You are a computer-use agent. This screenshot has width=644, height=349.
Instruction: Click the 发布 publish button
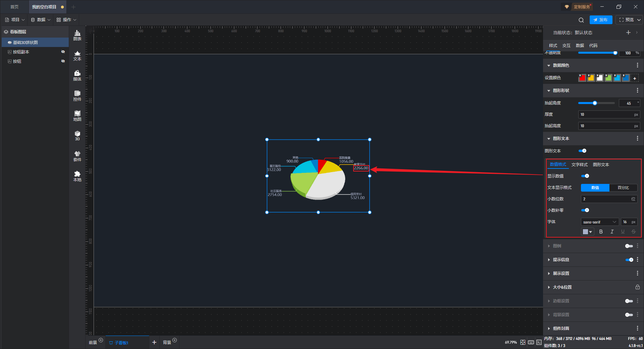[601, 20]
